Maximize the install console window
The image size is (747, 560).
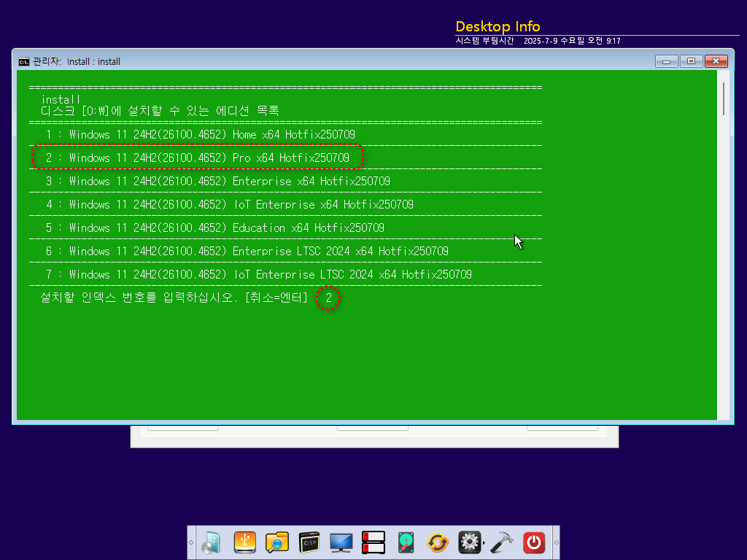[x=692, y=61]
